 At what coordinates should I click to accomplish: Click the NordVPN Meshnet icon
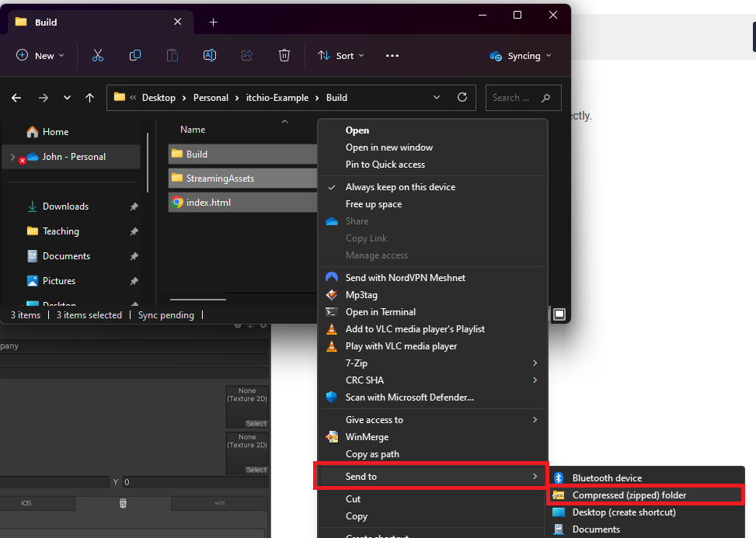332,277
